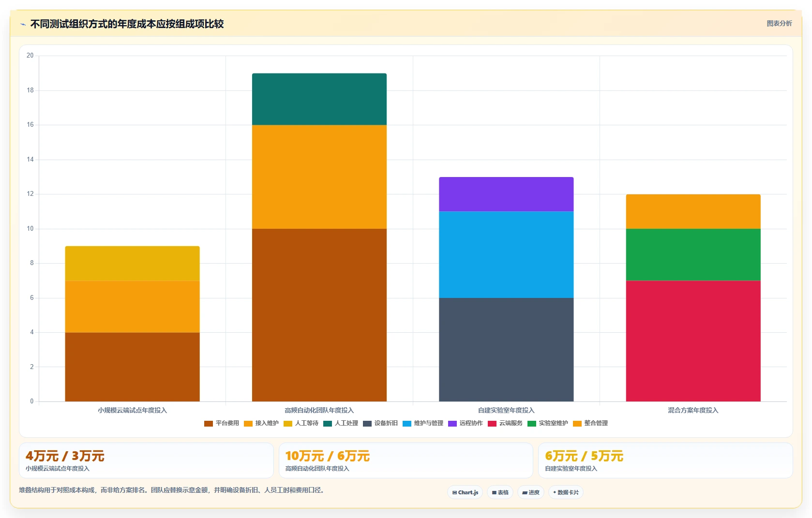Image resolution: width=812 pixels, height=518 pixels.
Task: Toggle the 云端服务 legend entry
Action: (505, 424)
